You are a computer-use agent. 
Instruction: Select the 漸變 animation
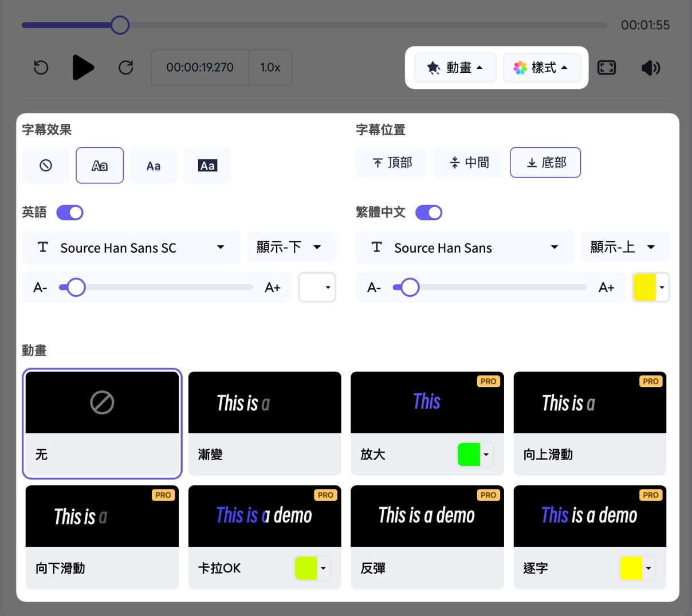(x=265, y=423)
